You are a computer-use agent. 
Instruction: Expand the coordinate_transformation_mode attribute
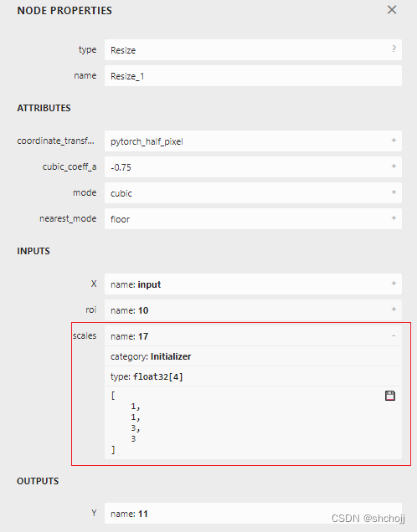[x=394, y=141]
